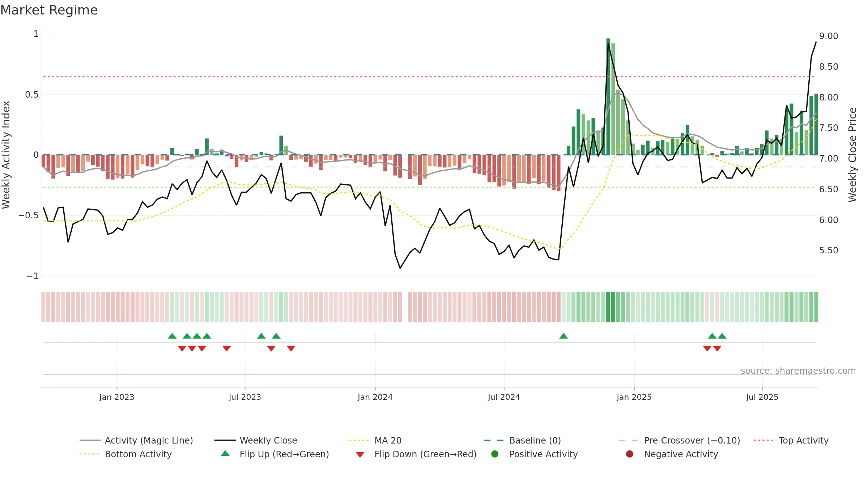
Task: Click the red Negative Activity legend dot
Action: [630, 454]
